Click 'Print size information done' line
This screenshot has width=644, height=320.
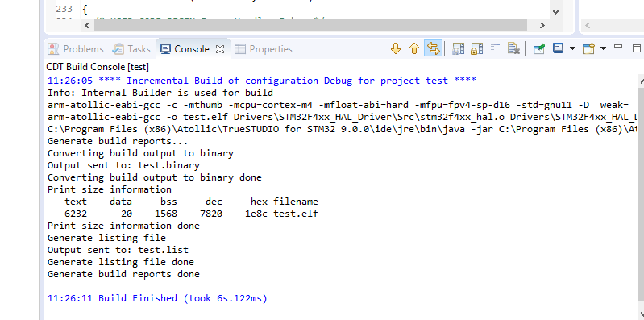point(123,226)
